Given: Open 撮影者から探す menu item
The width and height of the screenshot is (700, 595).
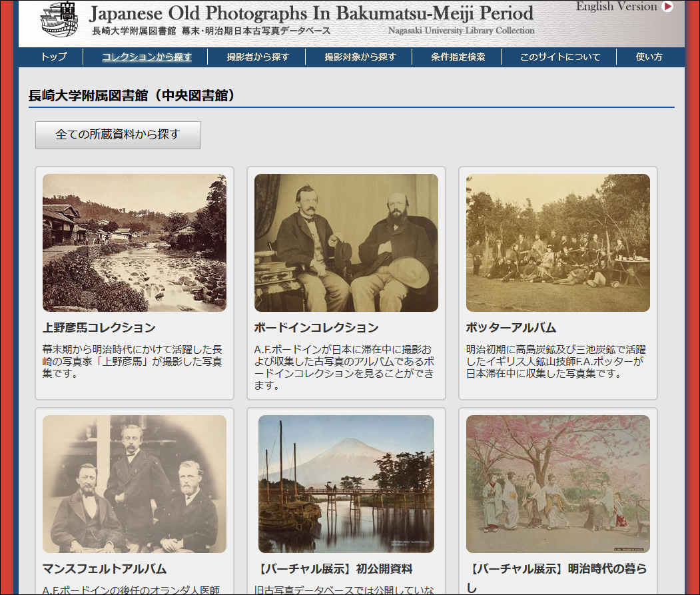Looking at the screenshot, I should click(258, 57).
